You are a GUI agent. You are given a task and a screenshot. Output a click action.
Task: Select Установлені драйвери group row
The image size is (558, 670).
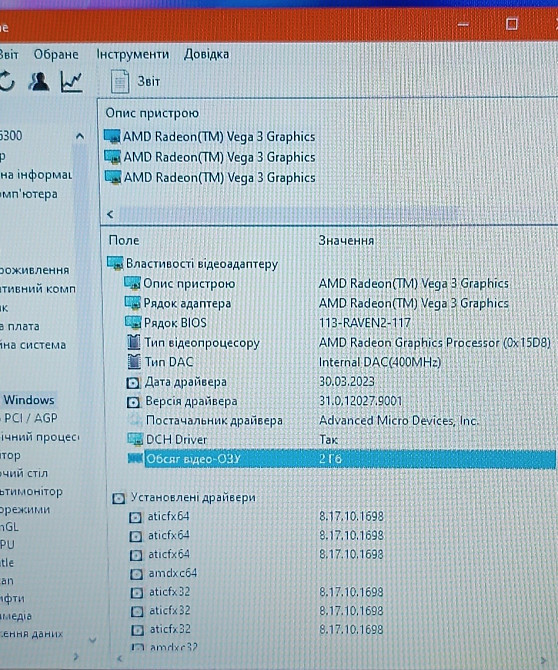pos(184,498)
